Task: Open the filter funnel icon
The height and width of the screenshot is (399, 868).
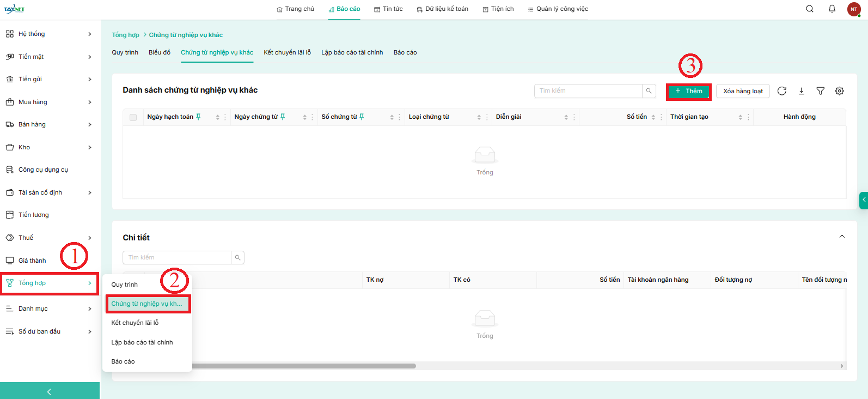Action: [x=821, y=91]
